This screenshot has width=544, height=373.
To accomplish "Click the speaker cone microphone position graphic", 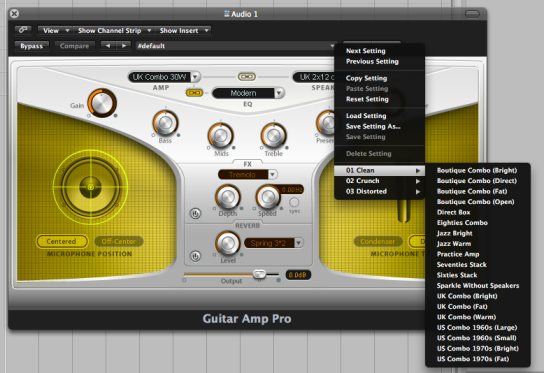I will [x=91, y=187].
